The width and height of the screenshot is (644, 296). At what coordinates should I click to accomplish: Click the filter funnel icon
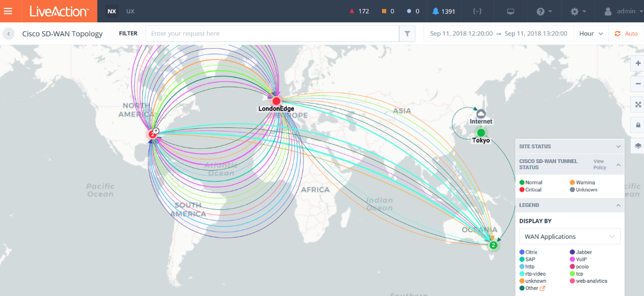pos(407,34)
